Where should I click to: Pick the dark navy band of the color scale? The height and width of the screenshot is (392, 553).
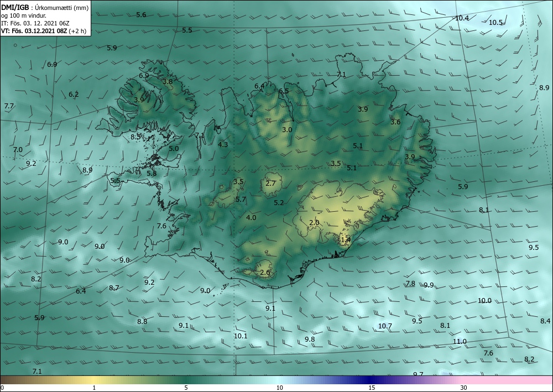pos(368,380)
